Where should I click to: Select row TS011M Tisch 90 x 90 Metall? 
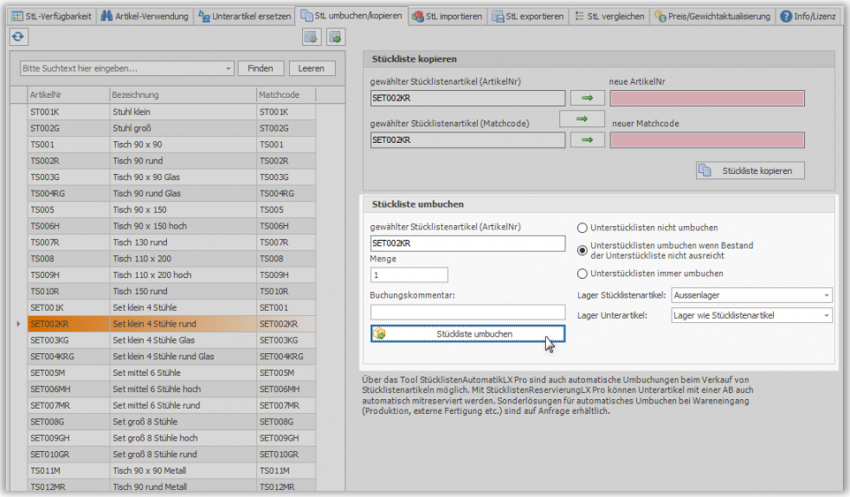click(171, 470)
